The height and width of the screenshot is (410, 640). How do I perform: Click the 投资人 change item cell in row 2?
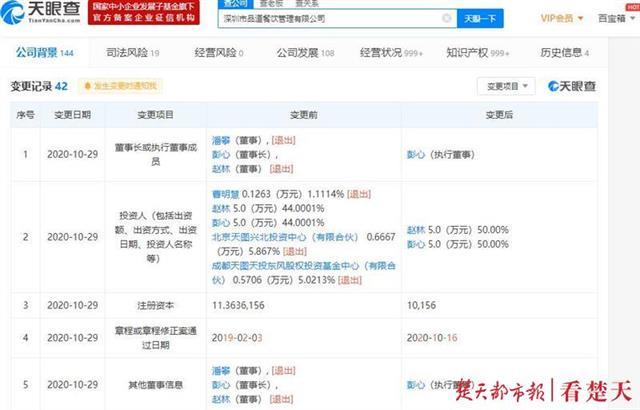coord(156,237)
